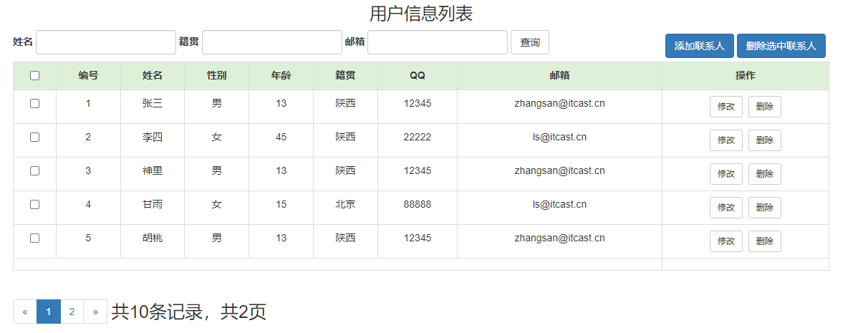Click the name cell 张三

[153, 103]
